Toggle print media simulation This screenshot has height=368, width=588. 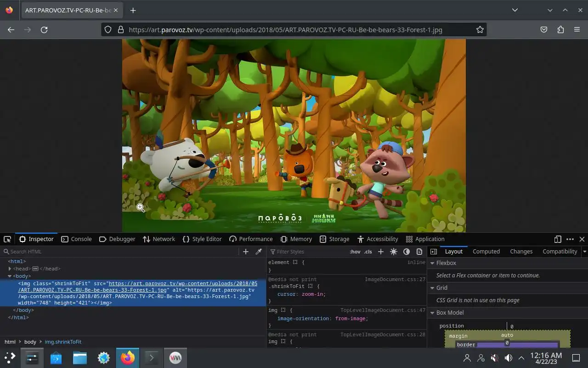coord(419,252)
